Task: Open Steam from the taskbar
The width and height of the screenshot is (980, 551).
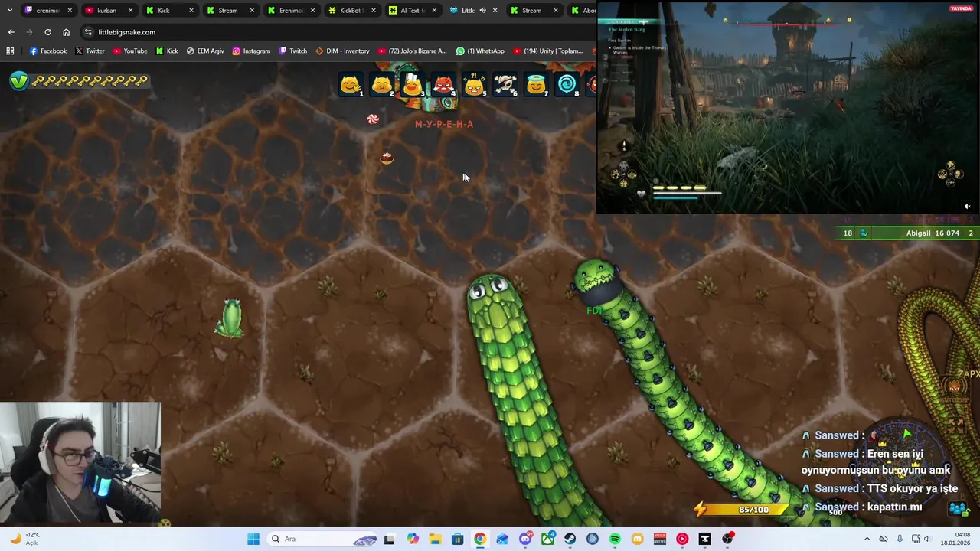Action: coord(570,539)
